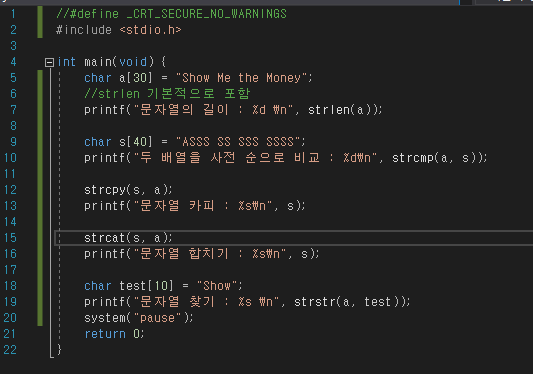
Task: Click the commented _CRT_SECURE_NO_WARNINGS define
Action: pyautogui.click(x=171, y=14)
